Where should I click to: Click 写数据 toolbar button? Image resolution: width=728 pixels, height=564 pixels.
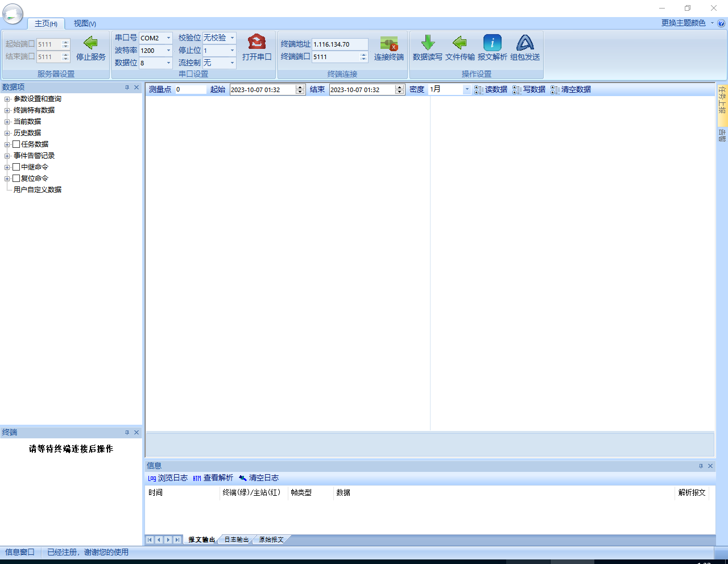[529, 90]
